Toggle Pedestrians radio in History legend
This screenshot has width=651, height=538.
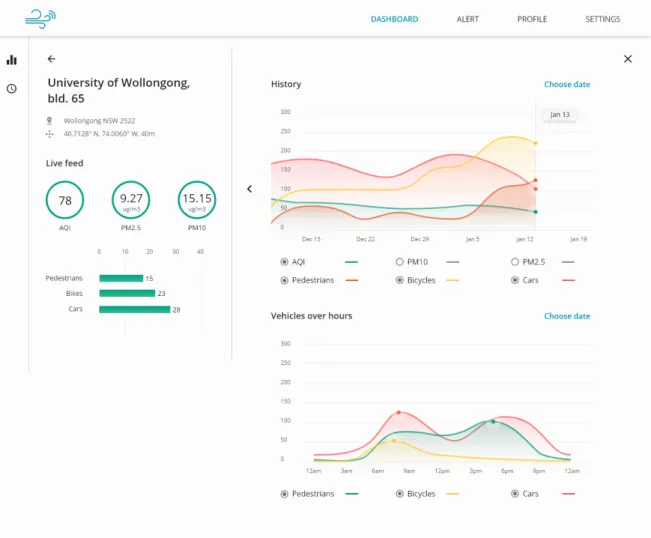click(284, 280)
